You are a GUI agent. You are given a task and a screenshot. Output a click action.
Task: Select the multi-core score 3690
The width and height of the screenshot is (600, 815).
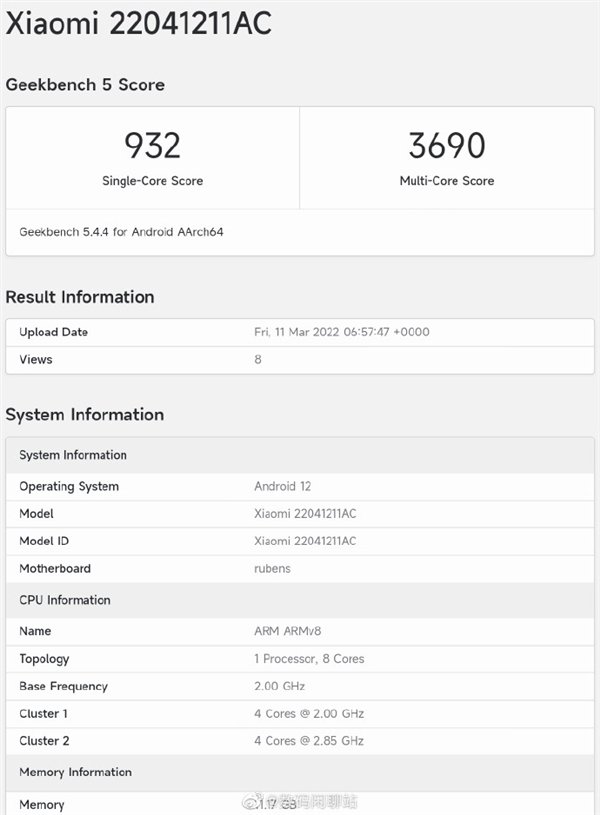[x=446, y=146]
